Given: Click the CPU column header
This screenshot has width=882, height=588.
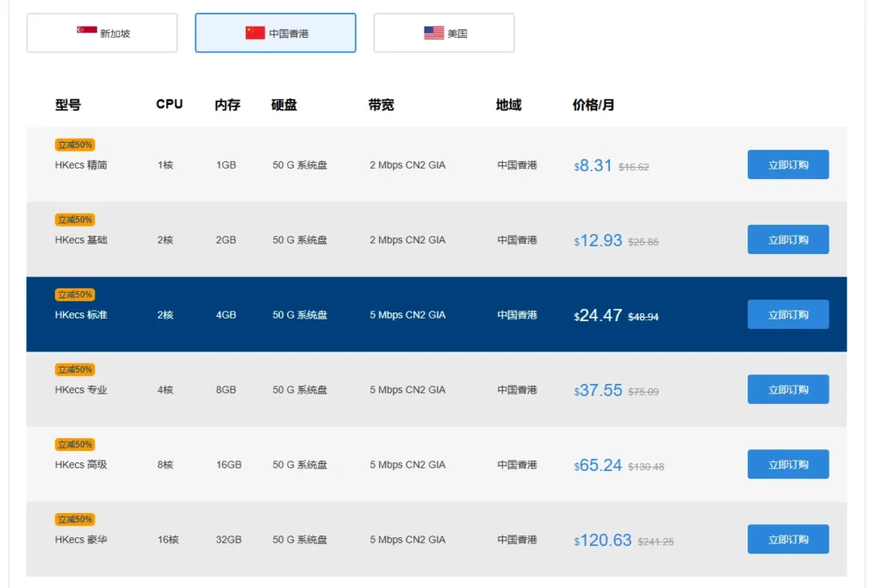Looking at the screenshot, I should tap(170, 104).
